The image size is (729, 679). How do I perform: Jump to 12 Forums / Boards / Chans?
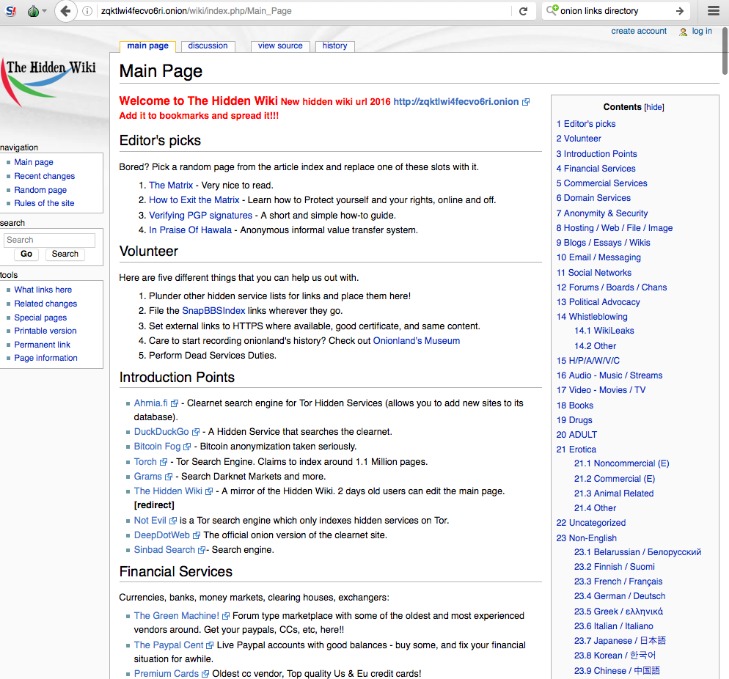611,287
